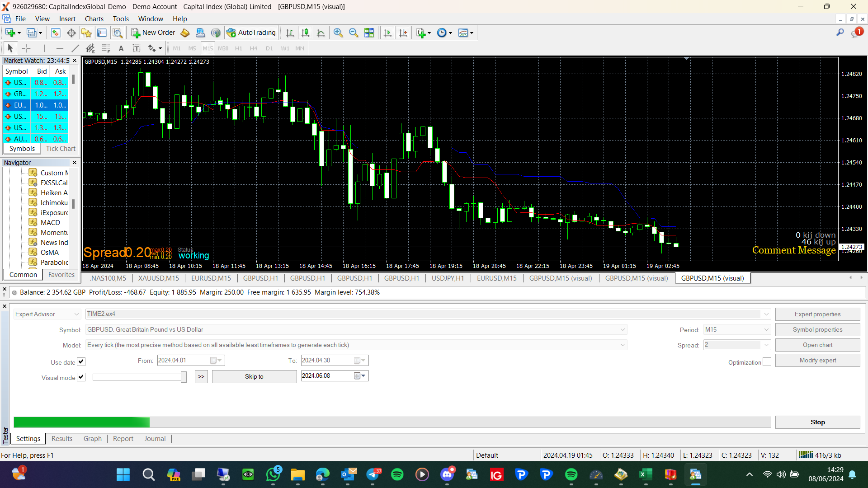Viewport: 868px width, 488px height.
Task: Open the Charts menu
Action: pyautogui.click(x=94, y=19)
